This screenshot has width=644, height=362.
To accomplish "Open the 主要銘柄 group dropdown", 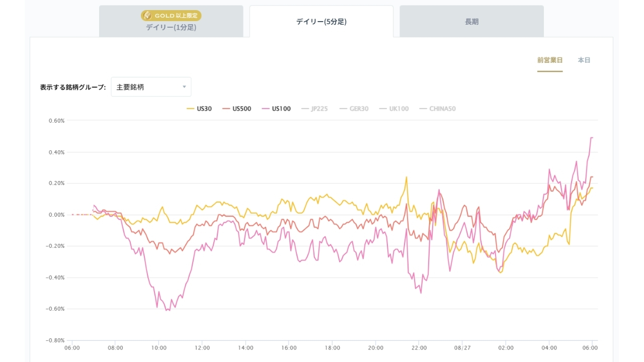I will [151, 87].
